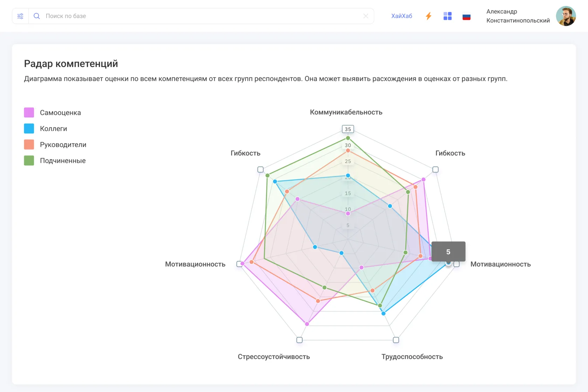Screen dimensions: 588x392
Task: Click the Коммуникабельность axis label
Action: pyautogui.click(x=346, y=112)
